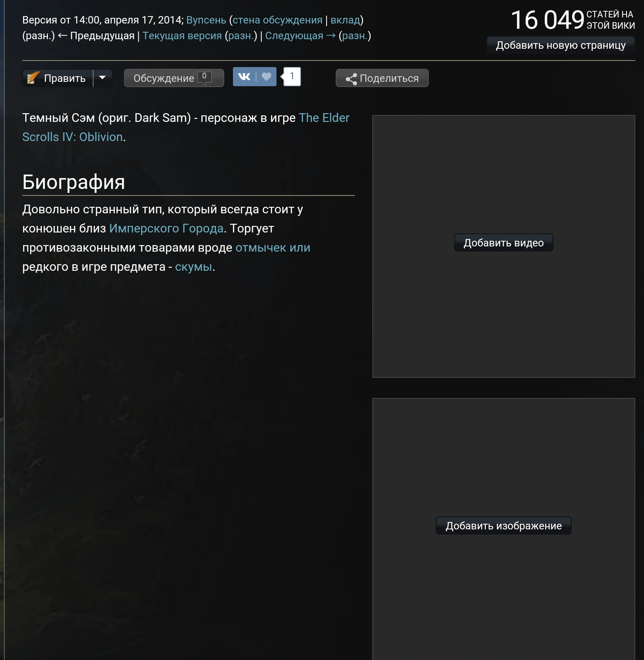Click the Версия от 14:00, апреля 17, 2014 text
Screen dimensions: 644x660
103,20
